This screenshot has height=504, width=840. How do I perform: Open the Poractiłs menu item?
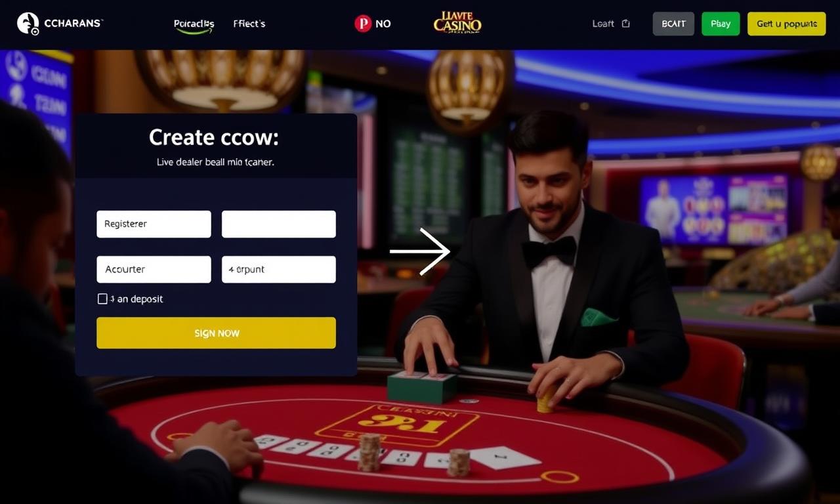point(194,24)
